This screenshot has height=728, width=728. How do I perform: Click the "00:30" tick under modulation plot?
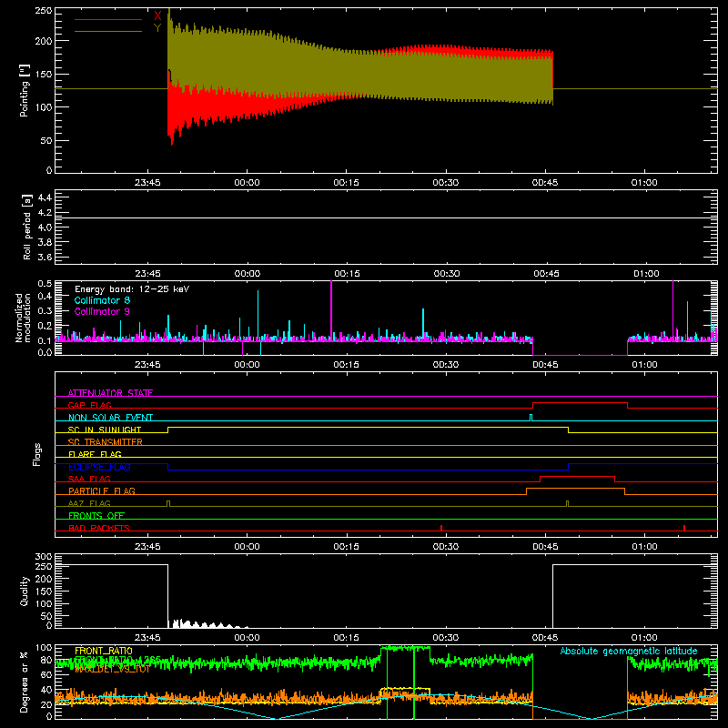(x=446, y=365)
